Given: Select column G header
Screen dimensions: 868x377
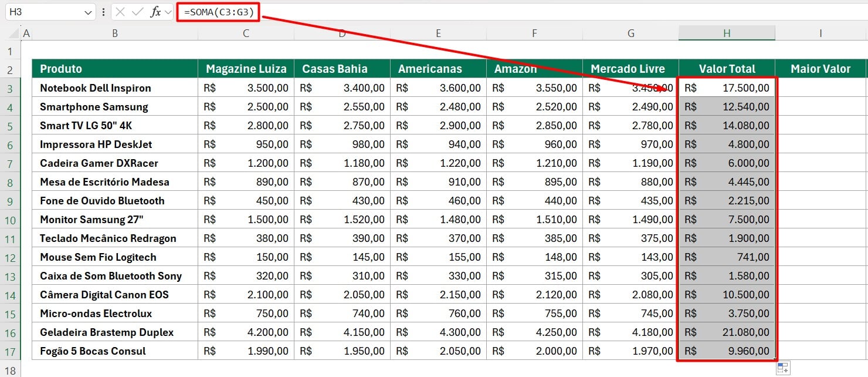Looking at the screenshot, I should pos(630,33).
